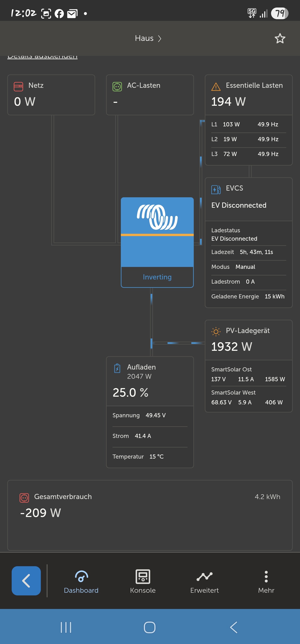
Task: Switch to the Dashboard tab
Action: point(81,581)
